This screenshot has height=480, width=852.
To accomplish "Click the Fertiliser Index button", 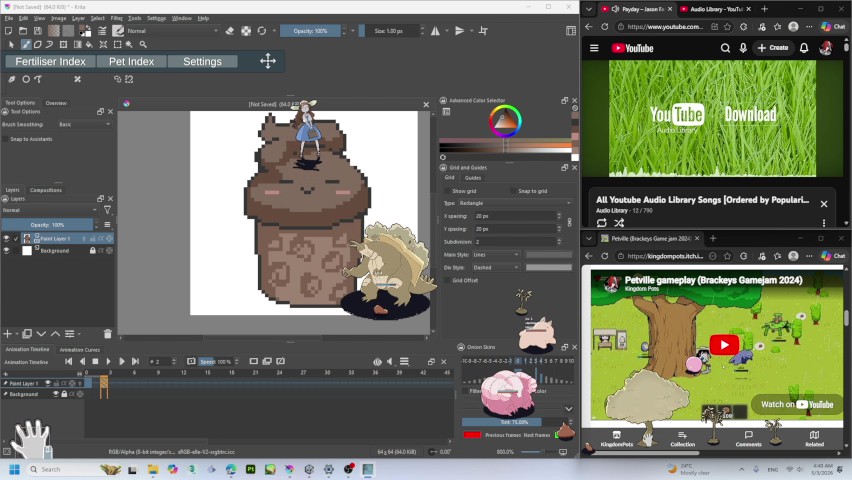I will (x=51, y=61).
